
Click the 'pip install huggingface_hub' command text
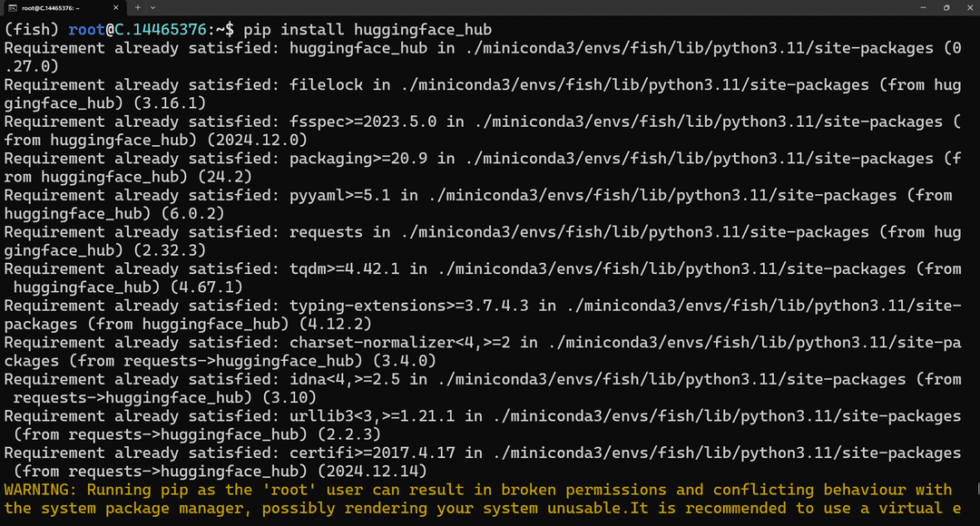pyautogui.click(x=367, y=29)
